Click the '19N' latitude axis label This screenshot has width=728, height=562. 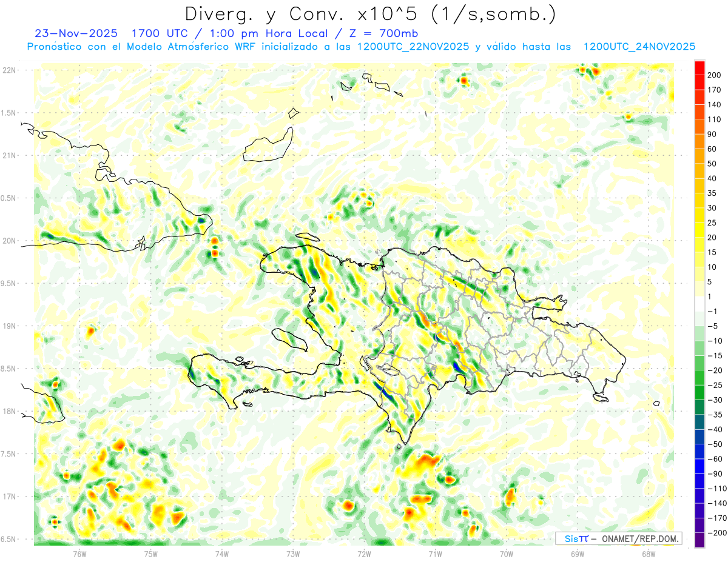[x=9, y=326]
